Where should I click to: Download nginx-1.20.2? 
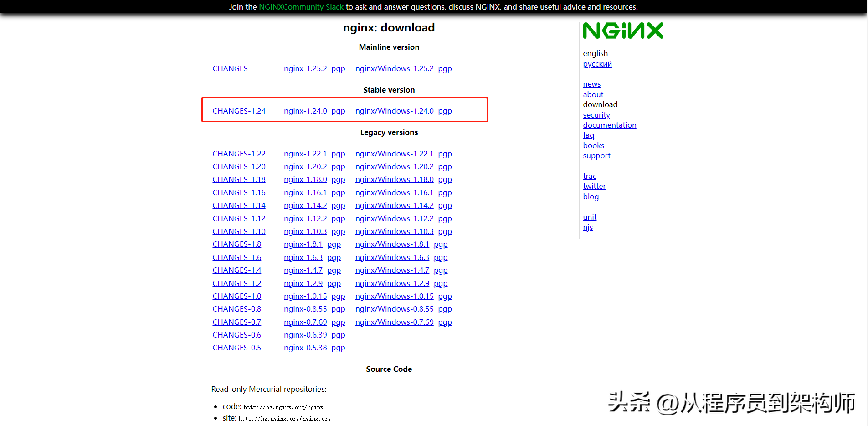pos(305,166)
